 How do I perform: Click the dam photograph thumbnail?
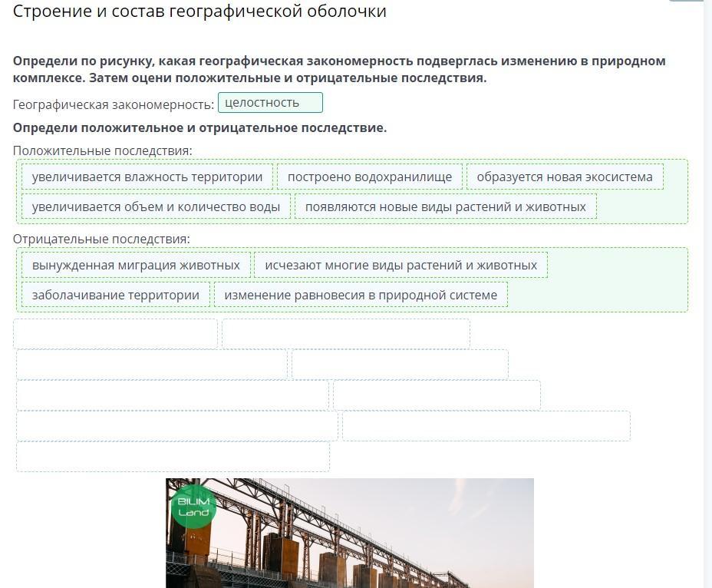[x=350, y=533]
